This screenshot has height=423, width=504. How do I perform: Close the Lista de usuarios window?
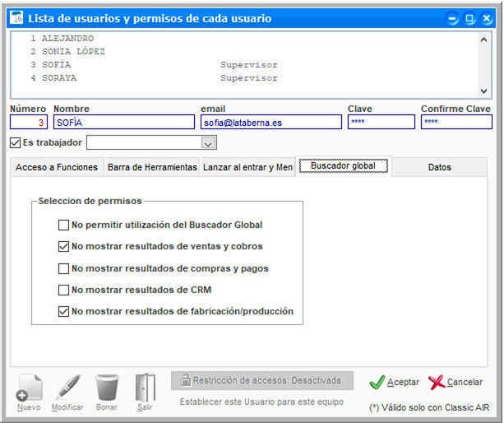[x=487, y=18]
